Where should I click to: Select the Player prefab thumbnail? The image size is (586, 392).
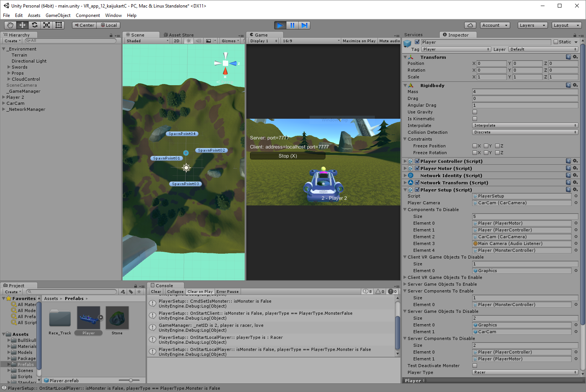click(89, 318)
